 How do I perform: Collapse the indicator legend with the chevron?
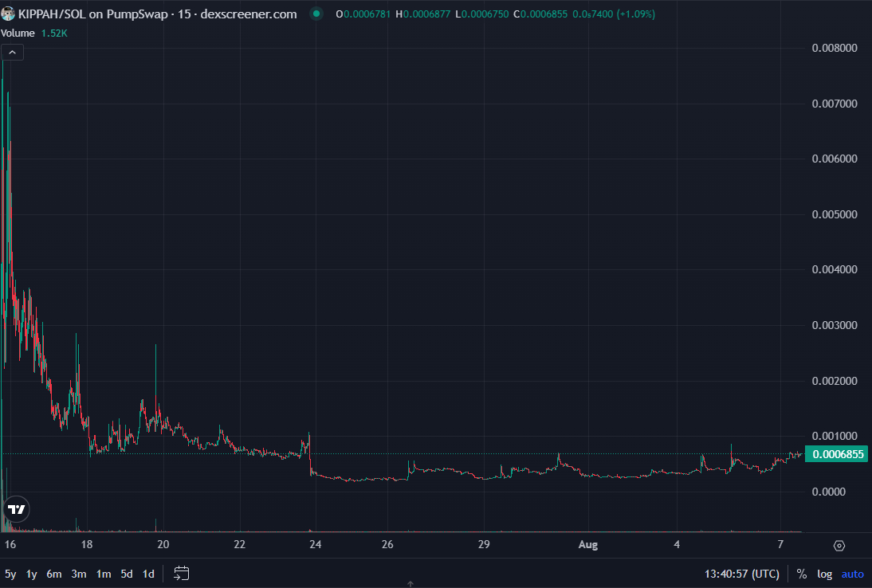pyautogui.click(x=13, y=53)
